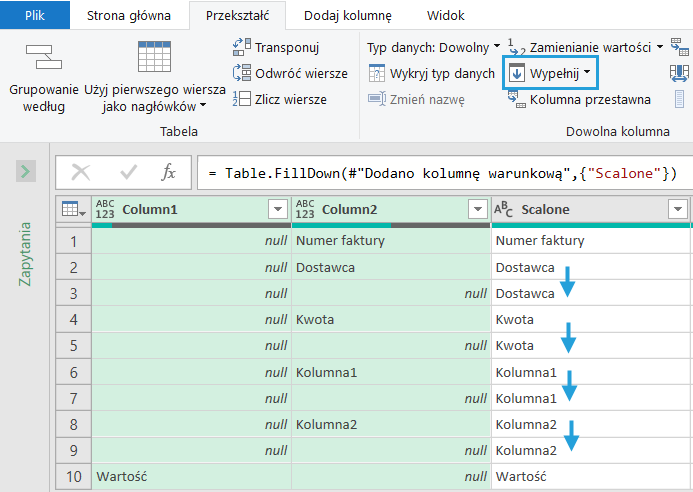Image resolution: width=693 pixels, height=492 pixels.
Task: Open the Typ danych: Dowolny dropdown
Action: coord(433,47)
